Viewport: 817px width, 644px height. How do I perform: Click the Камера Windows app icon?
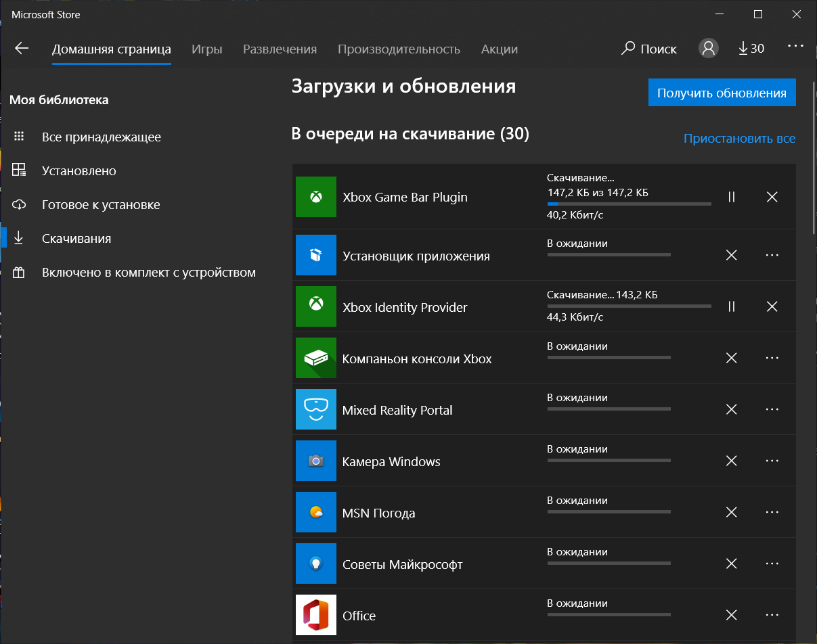[x=316, y=461]
